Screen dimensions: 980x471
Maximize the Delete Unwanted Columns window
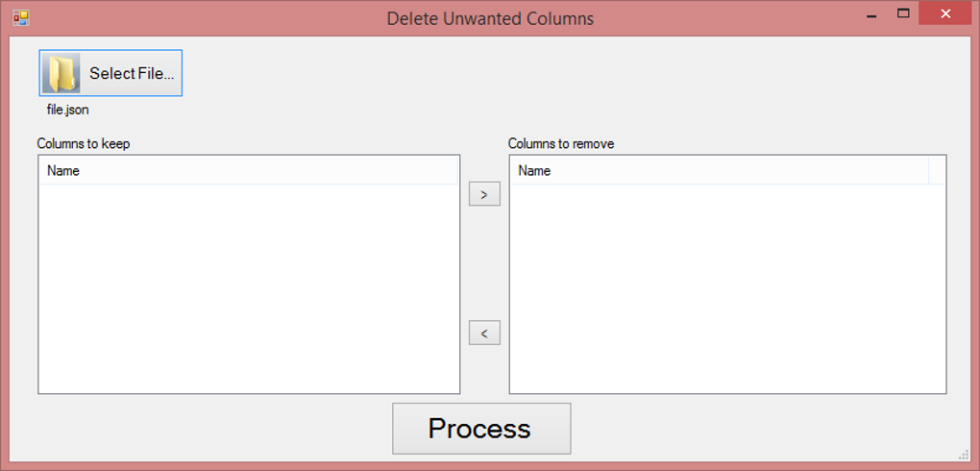[x=903, y=13]
